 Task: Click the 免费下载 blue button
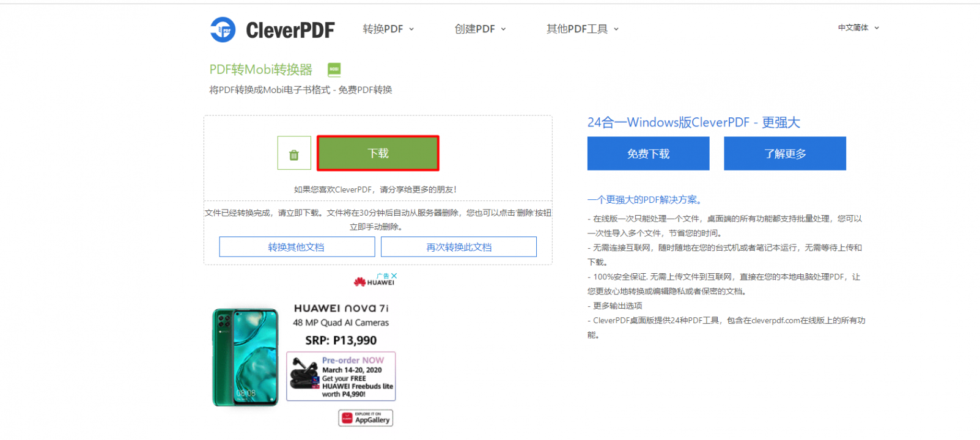pos(648,153)
